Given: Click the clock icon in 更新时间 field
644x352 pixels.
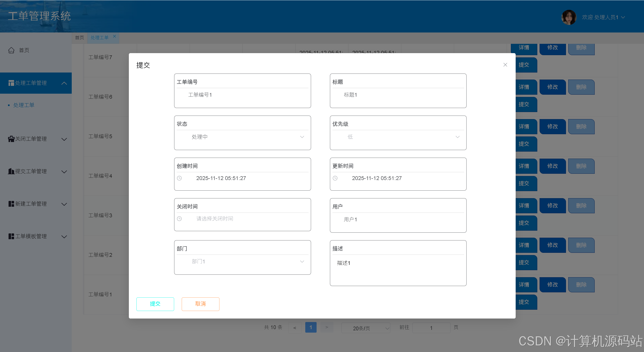Looking at the screenshot, I should 335,178.
